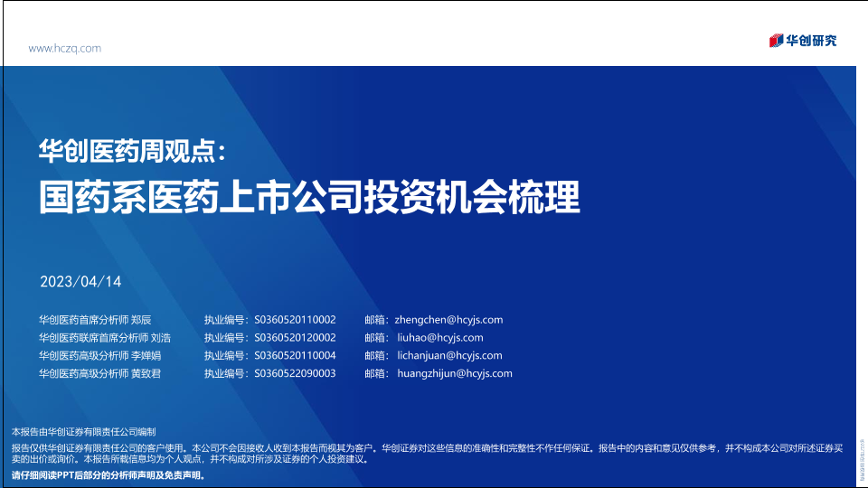Open the www.hczq.com website link
Viewport: 868px width, 488px height.
click(x=65, y=48)
